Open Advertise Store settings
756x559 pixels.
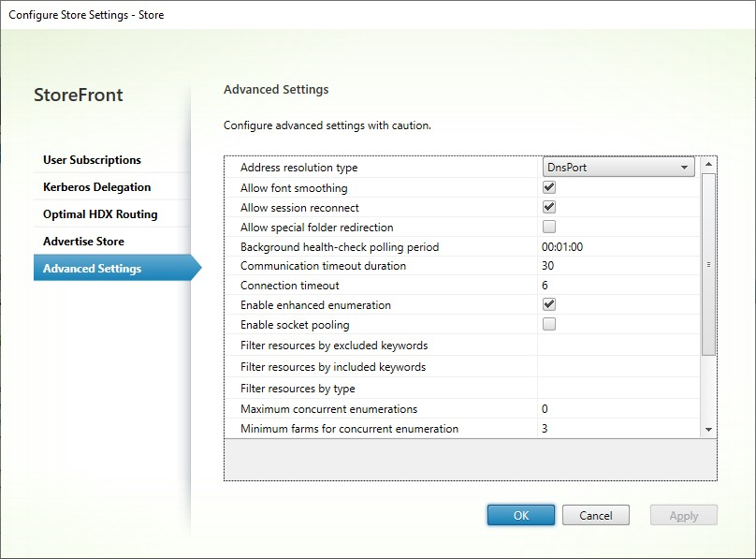coord(85,241)
